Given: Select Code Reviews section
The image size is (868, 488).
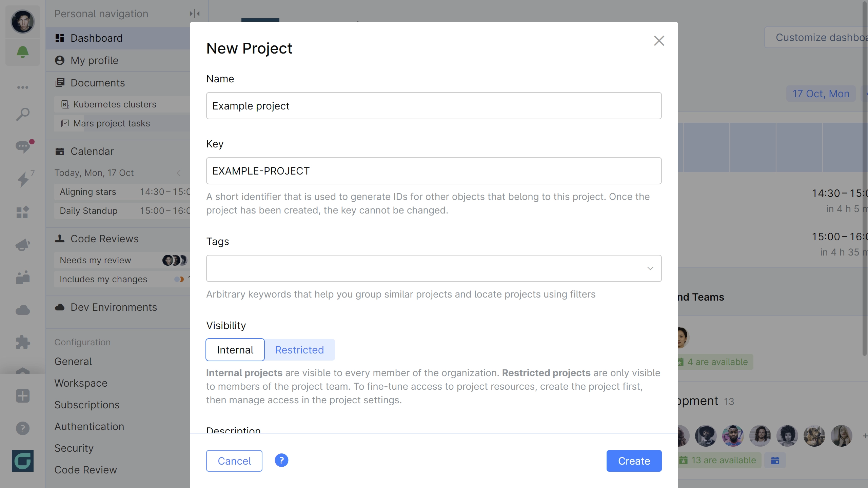Looking at the screenshot, I should pyautogui.click(x=104, y=238).
